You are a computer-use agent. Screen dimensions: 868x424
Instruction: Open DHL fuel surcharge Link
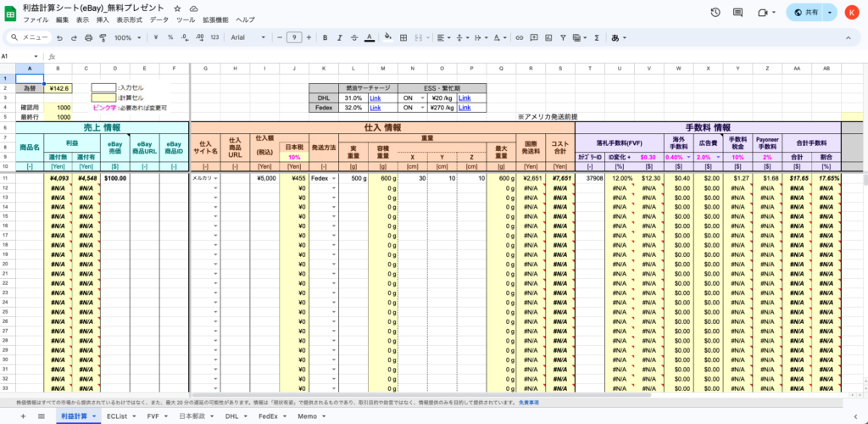pyautogui.click(x=375, y=98)
